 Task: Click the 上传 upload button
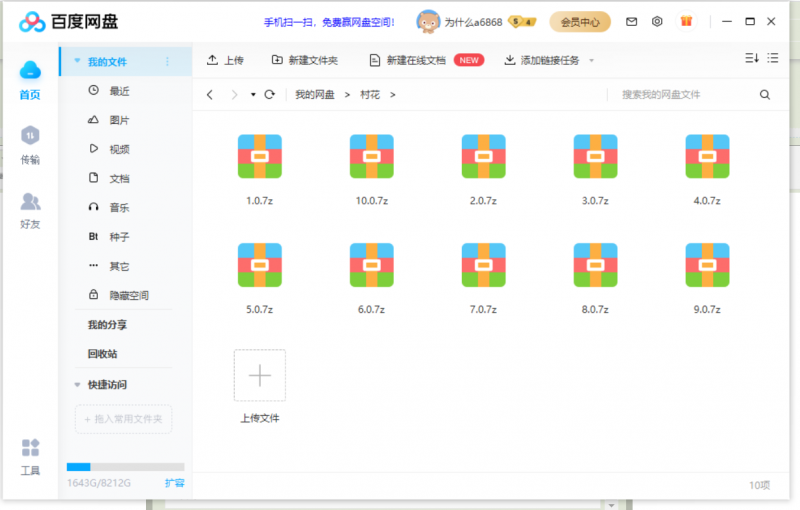click(x=225, y=60)
